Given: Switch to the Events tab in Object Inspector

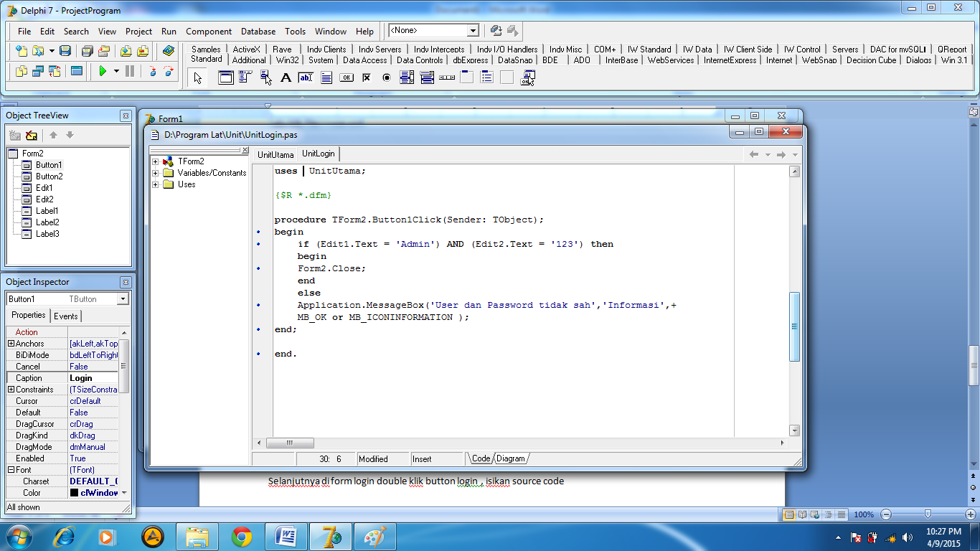Looking at the screenshot, I should (x=66, y=316).
